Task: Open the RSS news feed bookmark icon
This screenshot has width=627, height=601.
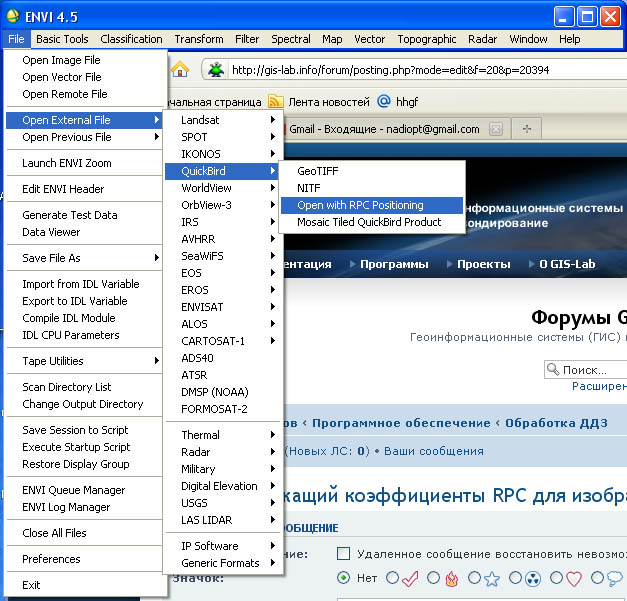Action: (276, 101)
